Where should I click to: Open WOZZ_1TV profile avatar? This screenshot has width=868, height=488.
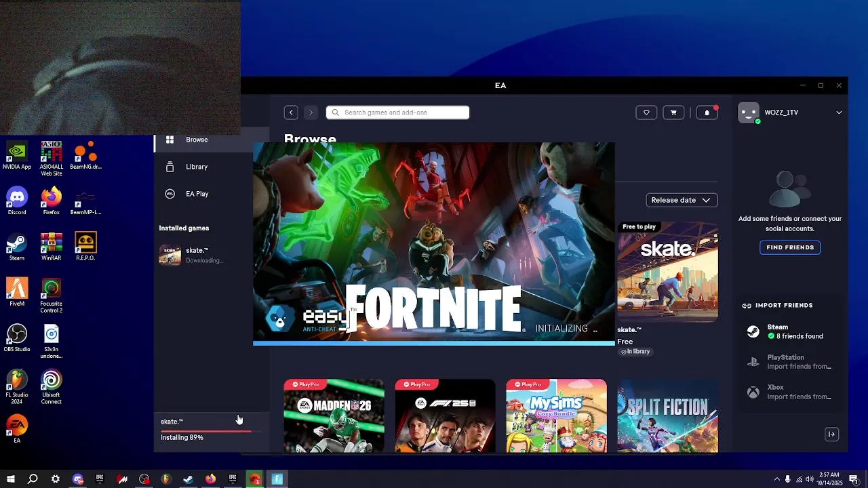point(749,113)
